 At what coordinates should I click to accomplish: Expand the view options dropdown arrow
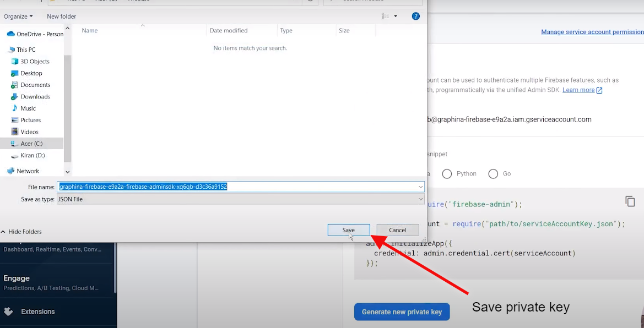pyautogui.click(x=396, y=17)
